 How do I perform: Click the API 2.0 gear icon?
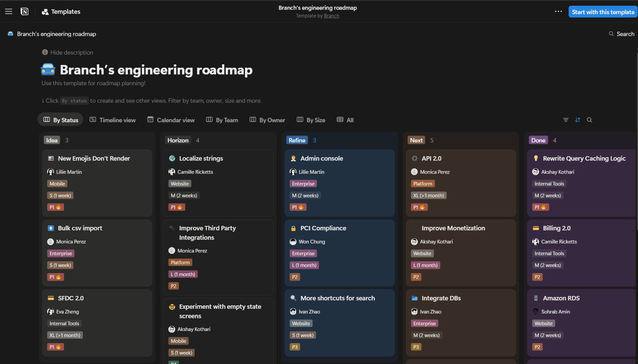coord(415,158)
